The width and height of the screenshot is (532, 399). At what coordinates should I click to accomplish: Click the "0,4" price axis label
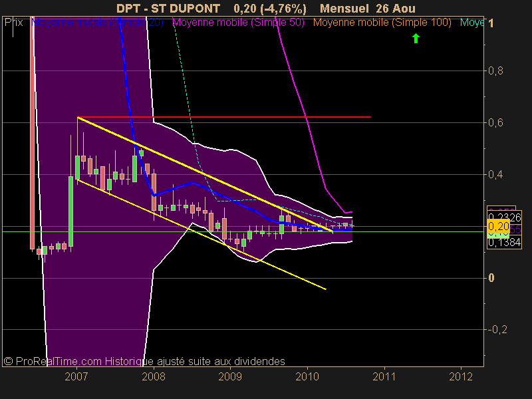click(495, 174)
